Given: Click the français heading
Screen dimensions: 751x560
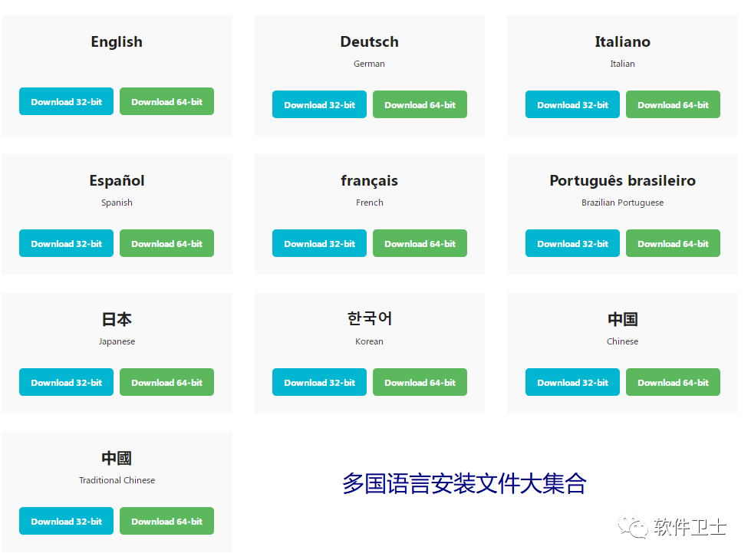Looking at the screenshot, I should [369, 181].
